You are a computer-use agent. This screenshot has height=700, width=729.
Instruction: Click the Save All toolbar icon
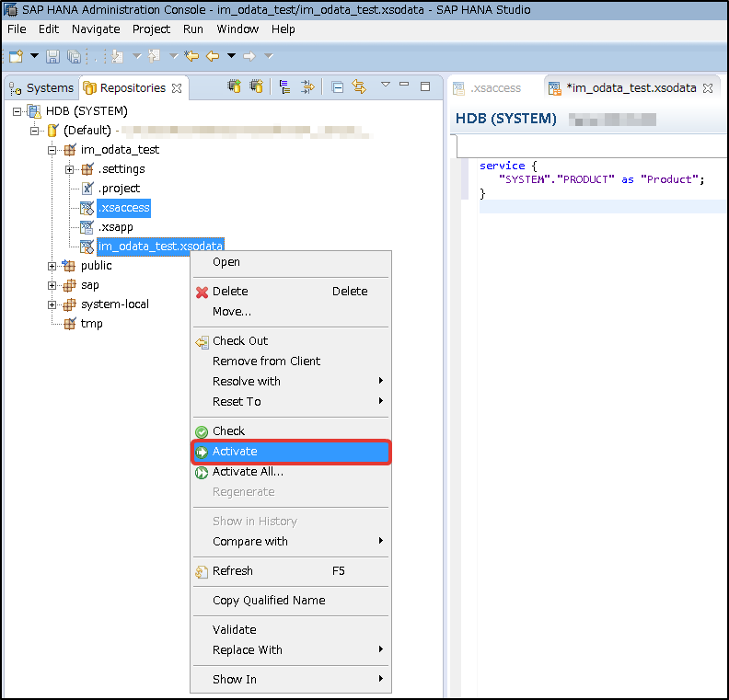74,56
